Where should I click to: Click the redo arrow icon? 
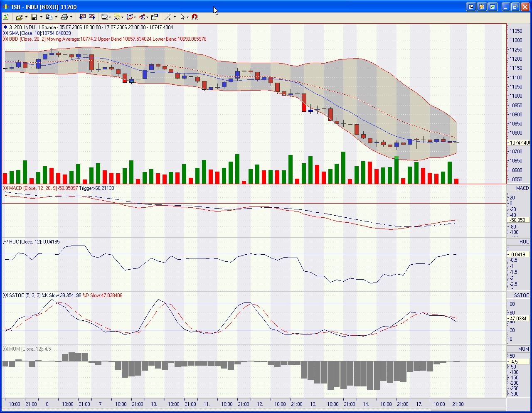(93, 17)
